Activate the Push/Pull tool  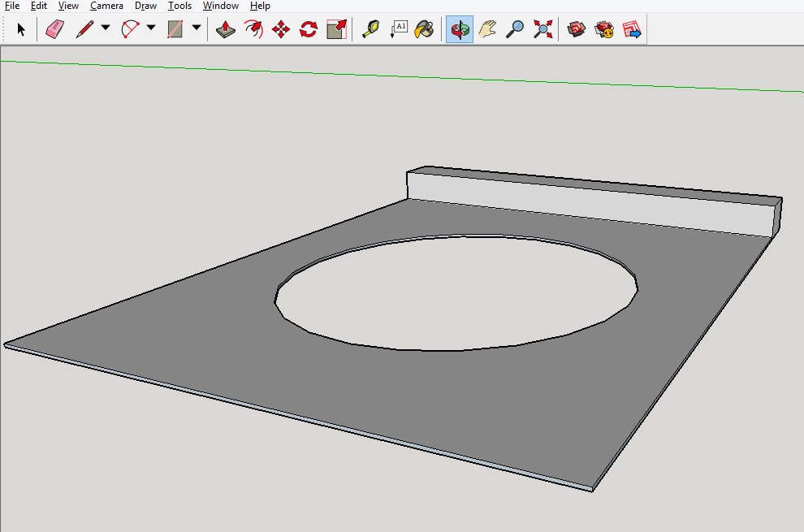(226, 30)
